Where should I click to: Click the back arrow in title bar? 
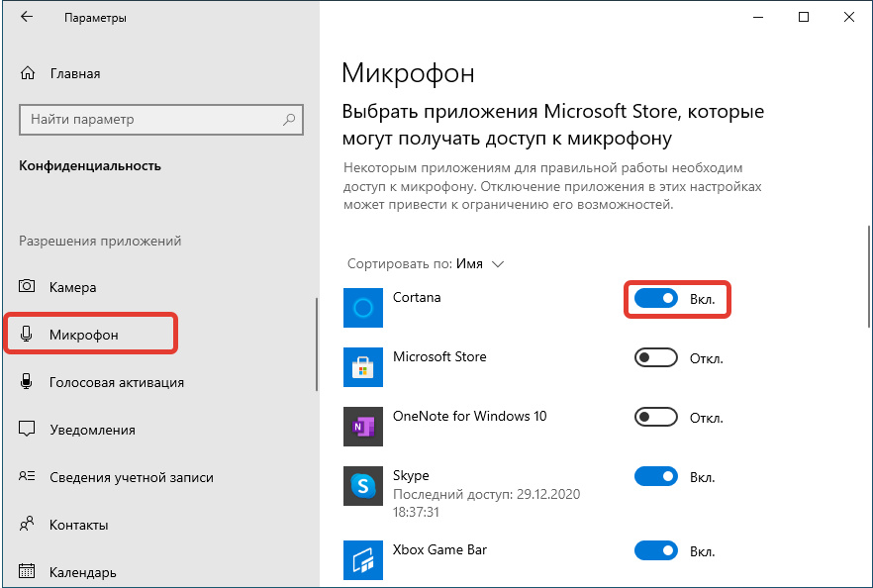click(x=27, y=18)
